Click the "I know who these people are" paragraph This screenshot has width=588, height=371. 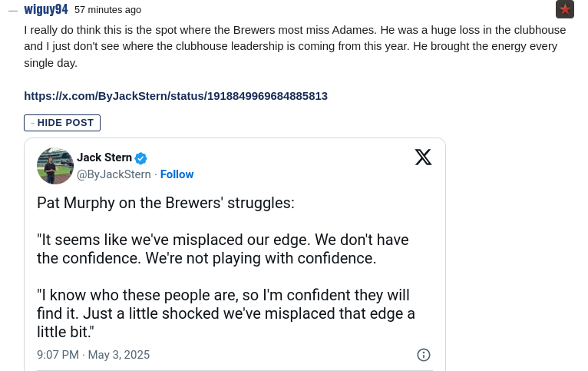tap(226, 313)
